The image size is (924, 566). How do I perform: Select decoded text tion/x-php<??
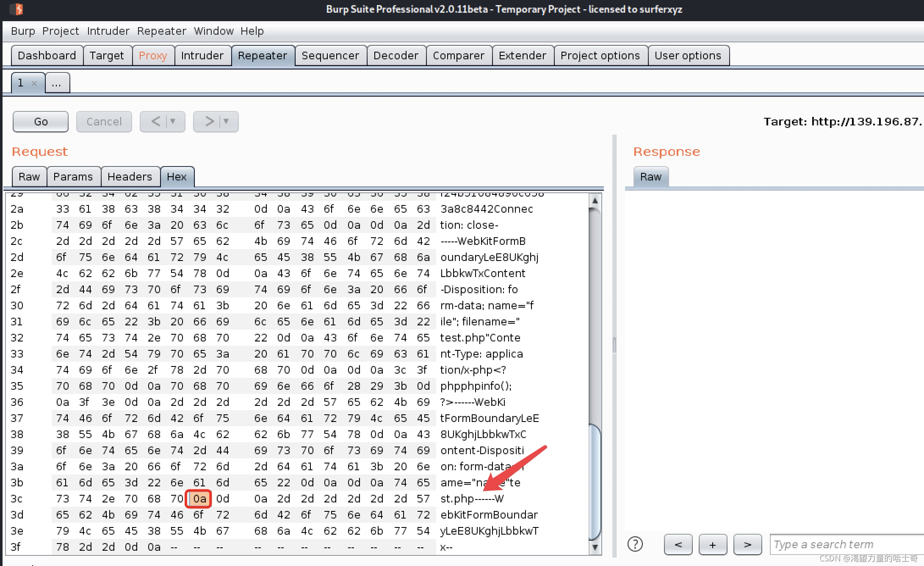473,370
